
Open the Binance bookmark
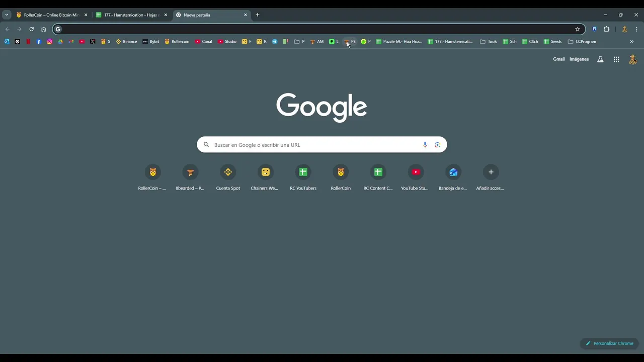[126, 42]
